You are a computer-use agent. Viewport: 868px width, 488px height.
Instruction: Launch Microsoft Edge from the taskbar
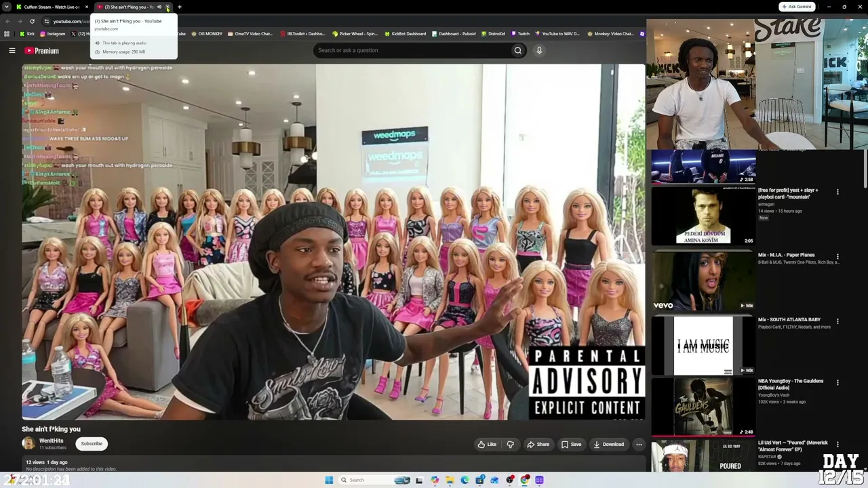point(465,480)
